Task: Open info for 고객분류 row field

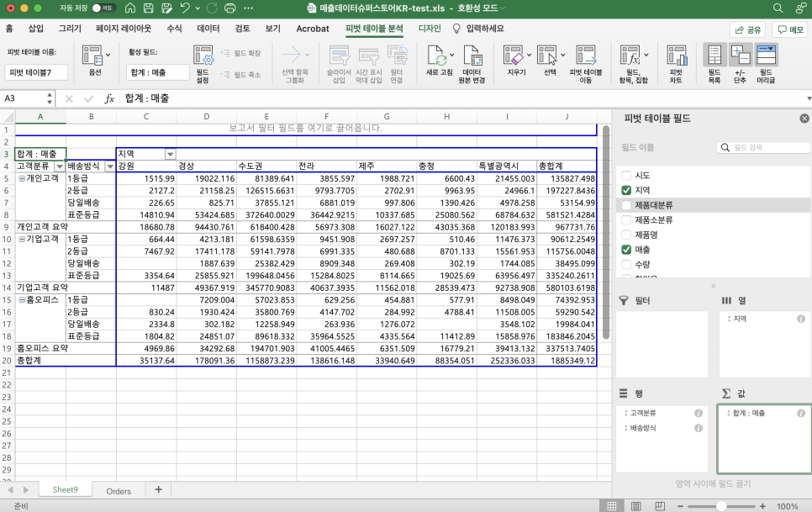Action: coord(699,413)
